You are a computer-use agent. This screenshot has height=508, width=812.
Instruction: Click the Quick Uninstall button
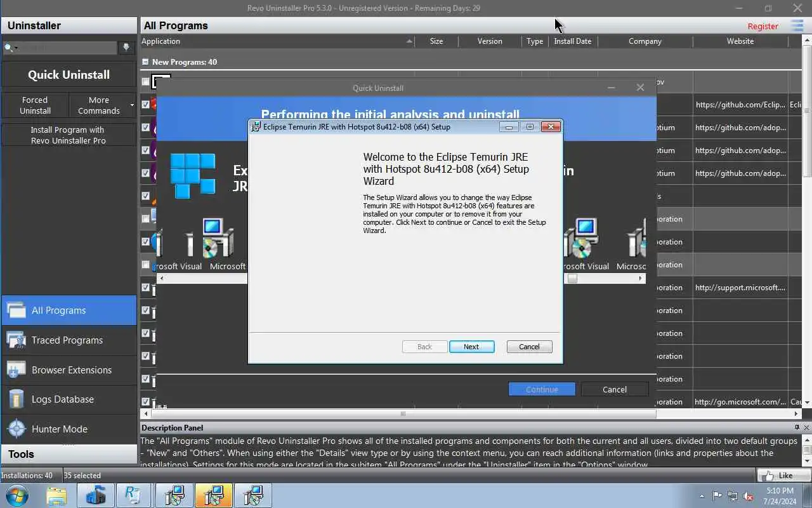(x=69, y=74)
